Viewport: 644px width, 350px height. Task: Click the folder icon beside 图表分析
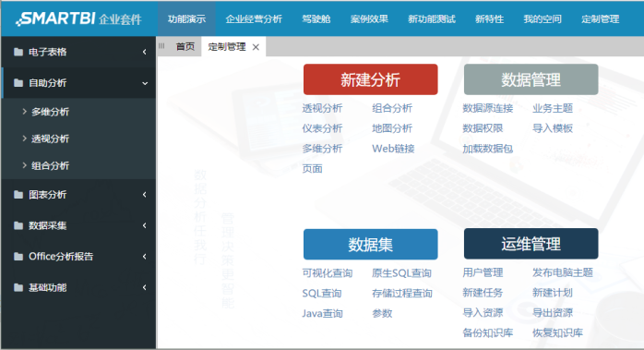[18, 195]
